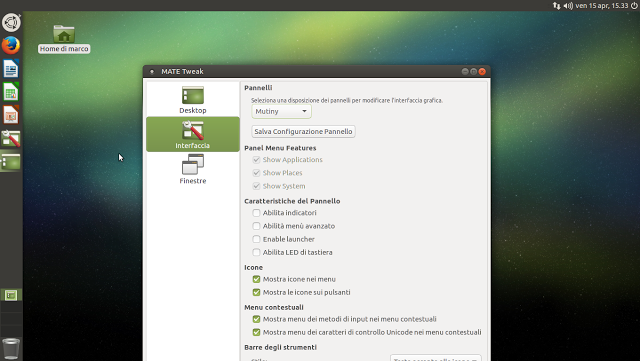The image size is (640, 361).
Task: Uncheck Mostra icone nei menu
Action: pos(256,279)
